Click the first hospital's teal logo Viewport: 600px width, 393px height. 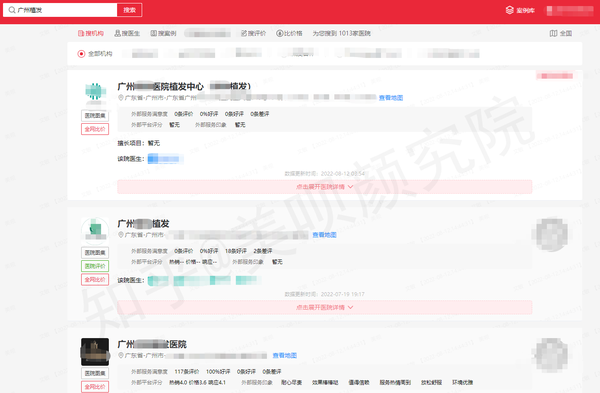(95, 92)
